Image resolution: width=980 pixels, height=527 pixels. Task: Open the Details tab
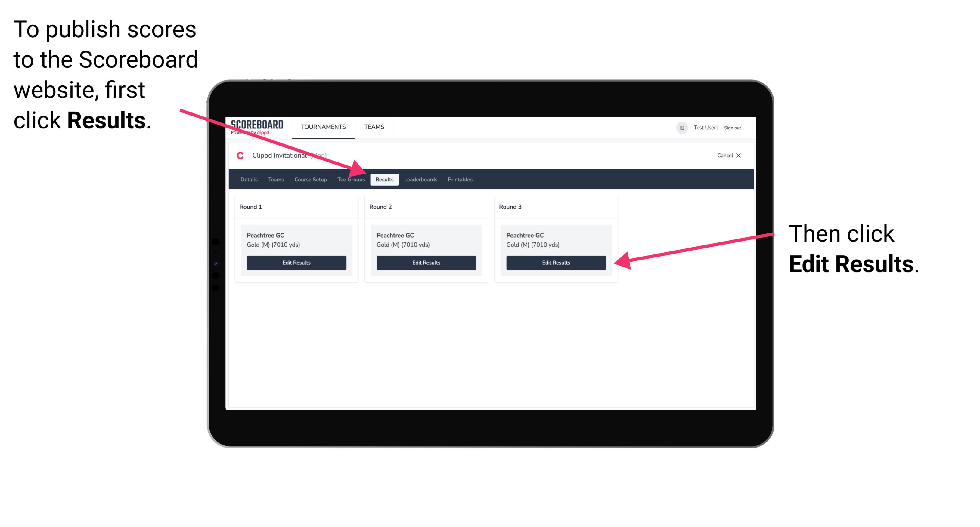[x=250, y=180]
